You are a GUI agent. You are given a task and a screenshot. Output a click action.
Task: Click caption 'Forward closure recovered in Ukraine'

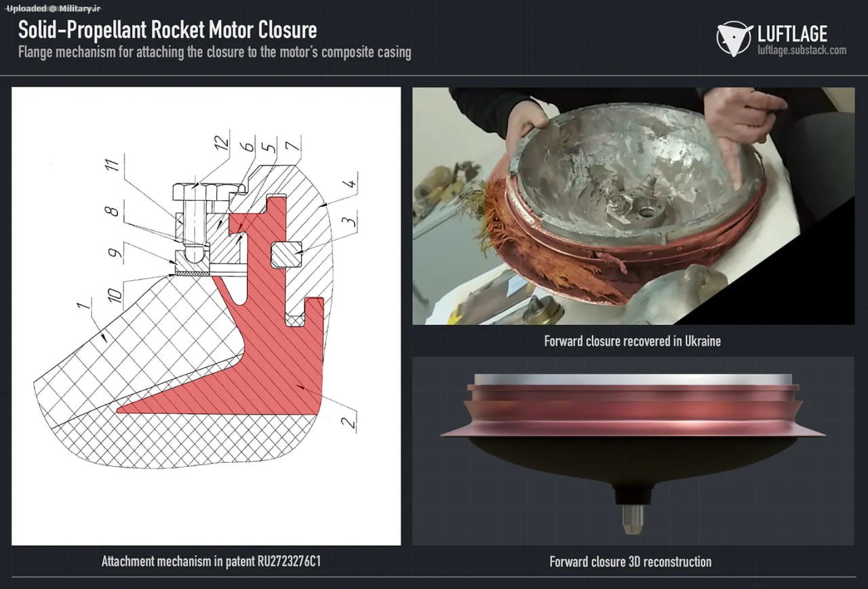pos(632,341)
